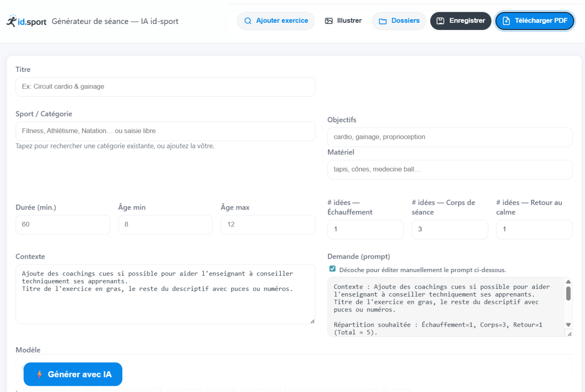Click inside the Contexte text area

pos(165,301)
